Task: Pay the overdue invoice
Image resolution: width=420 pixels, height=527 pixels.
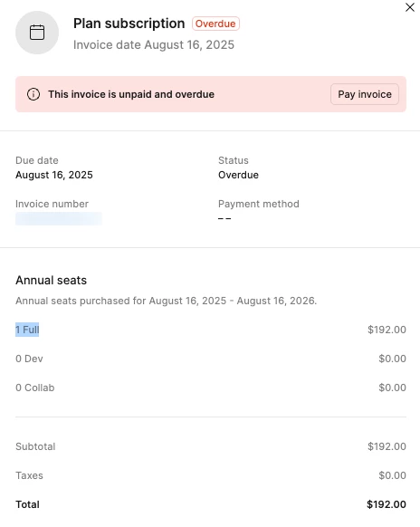Action: click(365, 94)
